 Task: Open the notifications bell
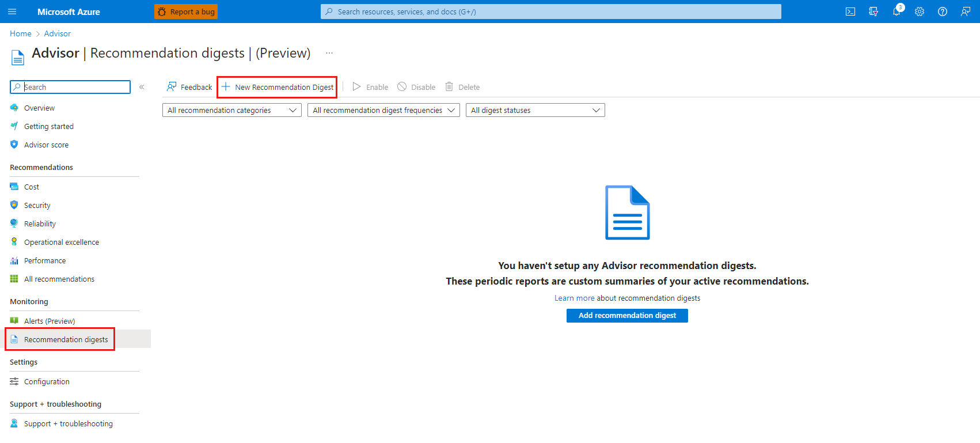(897, 12)
